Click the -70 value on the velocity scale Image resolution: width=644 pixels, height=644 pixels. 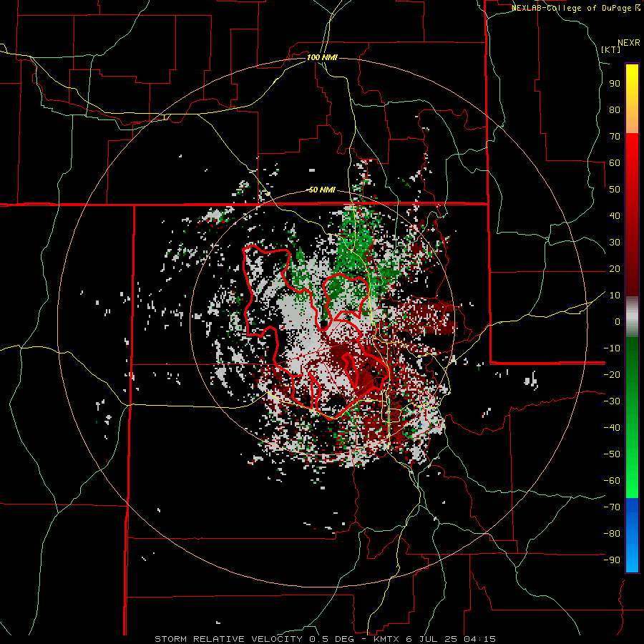(x=612, y=507)
